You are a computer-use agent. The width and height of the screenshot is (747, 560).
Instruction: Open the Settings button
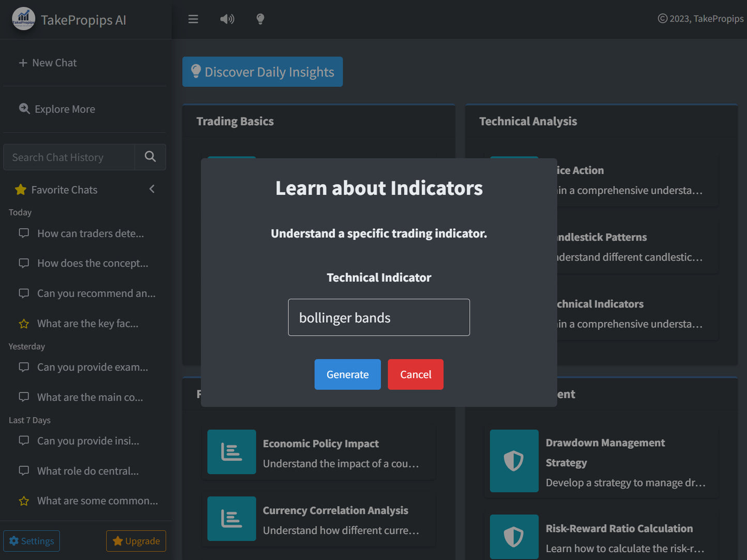coord(32,541)
